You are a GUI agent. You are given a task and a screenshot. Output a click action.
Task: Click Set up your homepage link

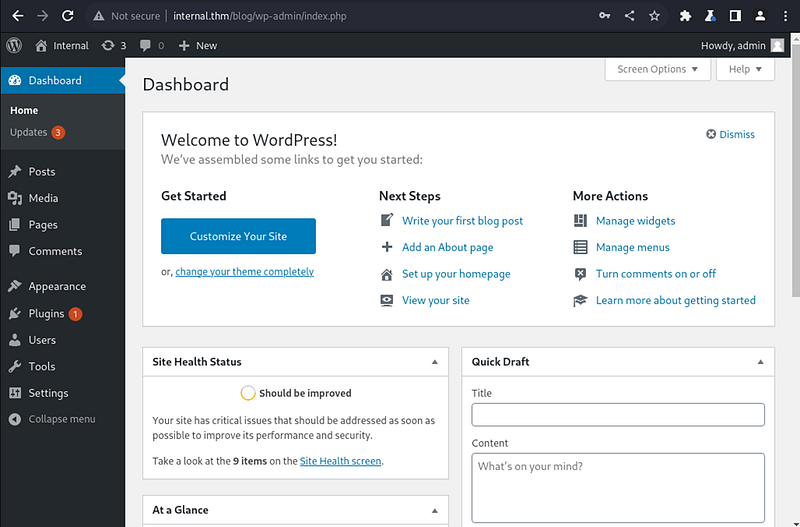click(456, 274)
